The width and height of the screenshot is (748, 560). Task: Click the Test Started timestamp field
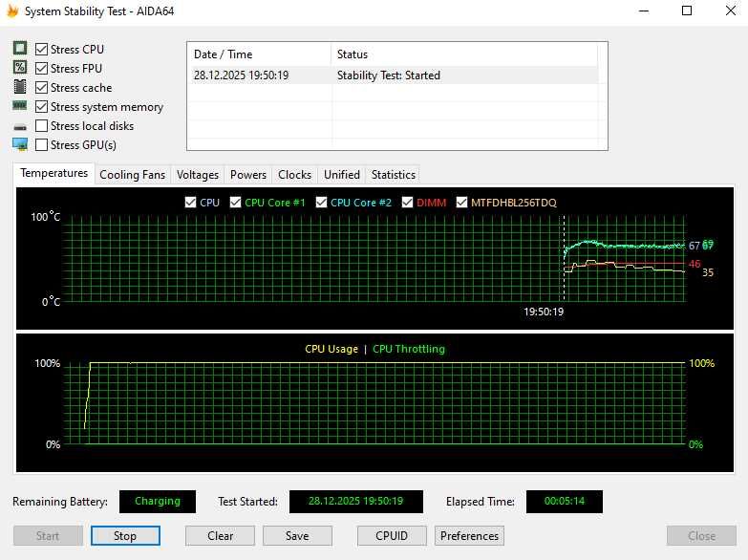(x=356, y=502)
